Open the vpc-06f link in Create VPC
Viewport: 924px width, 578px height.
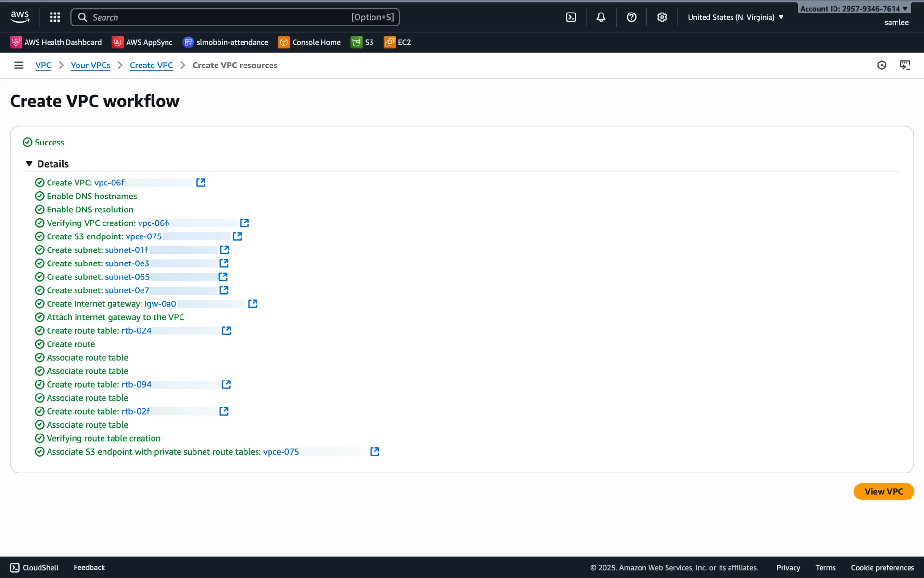point(109,183)
